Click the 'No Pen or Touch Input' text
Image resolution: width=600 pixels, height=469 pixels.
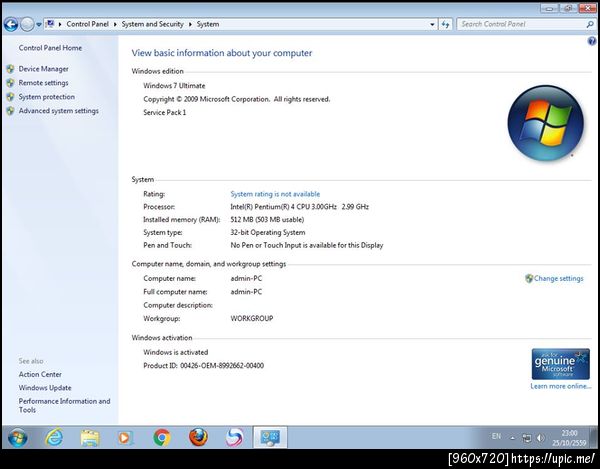coord(307,245)
